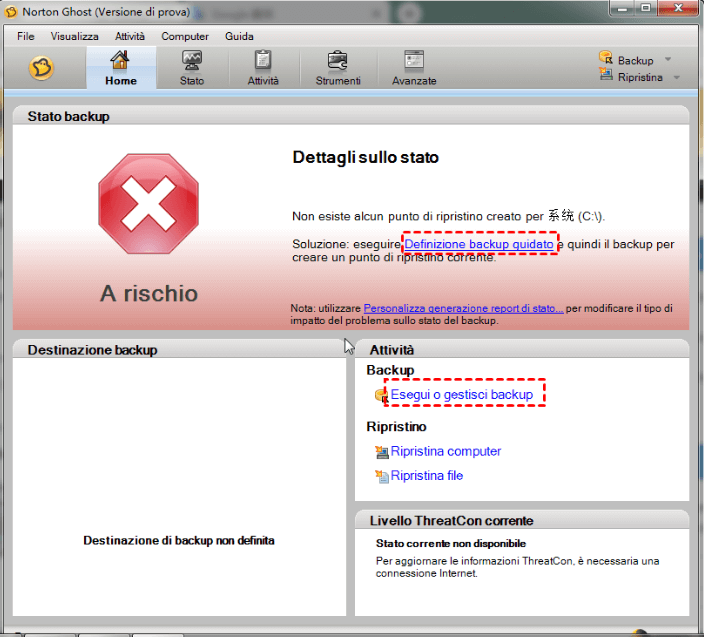Switch to the Avanzate tab label
Image resolution: width=704 pixels, height=637 pixels.
(x=414, y=81)
